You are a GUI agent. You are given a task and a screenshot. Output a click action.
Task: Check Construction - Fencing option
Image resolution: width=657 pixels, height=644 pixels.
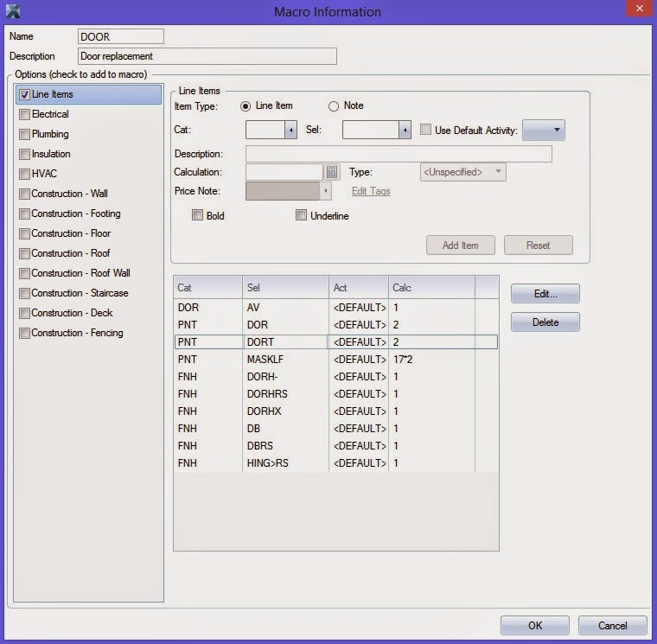[25, 333]
